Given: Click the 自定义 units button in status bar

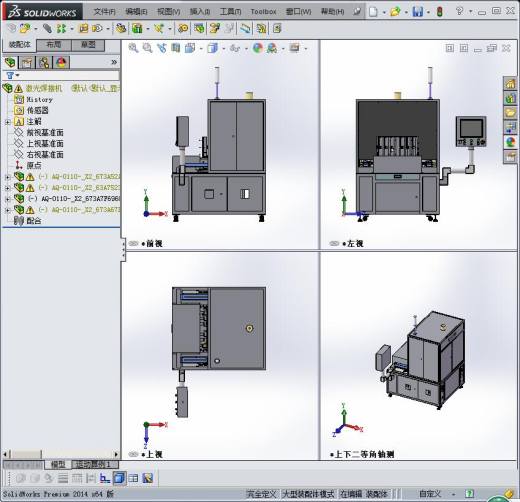Looking at the screenshot, I should (x=430, y=494).
